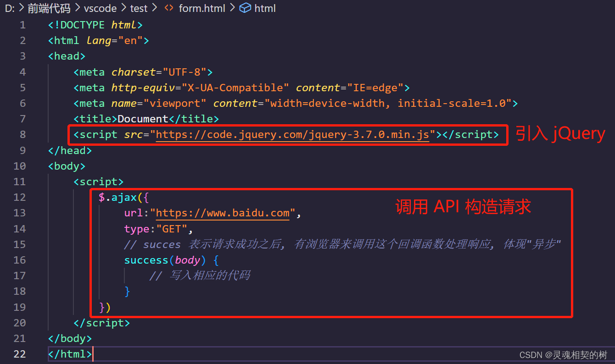Image resolution: width=615 pixels, height=364 pixels.
Task: Click the comment line starting with // succes
Action: pyautogui.click(x=343, y=244)
